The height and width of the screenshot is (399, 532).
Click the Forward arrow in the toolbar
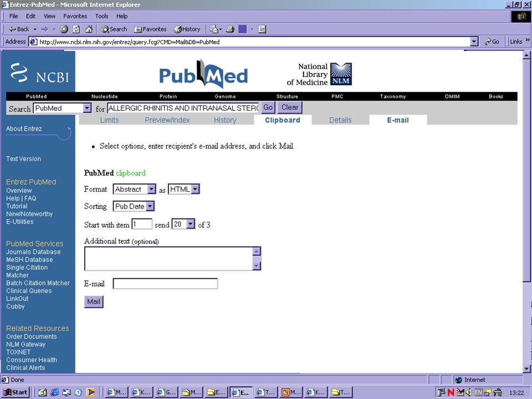(x=45, y=29)
